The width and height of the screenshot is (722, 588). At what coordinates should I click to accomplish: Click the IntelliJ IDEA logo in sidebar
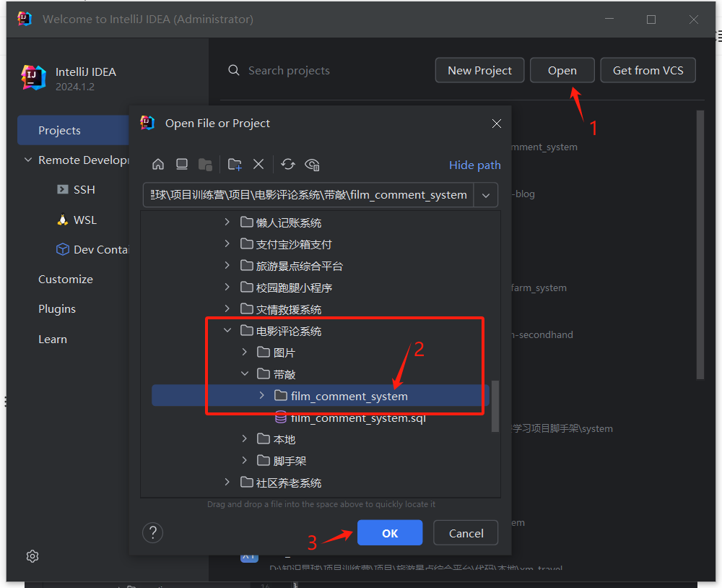tap(34, 77)
